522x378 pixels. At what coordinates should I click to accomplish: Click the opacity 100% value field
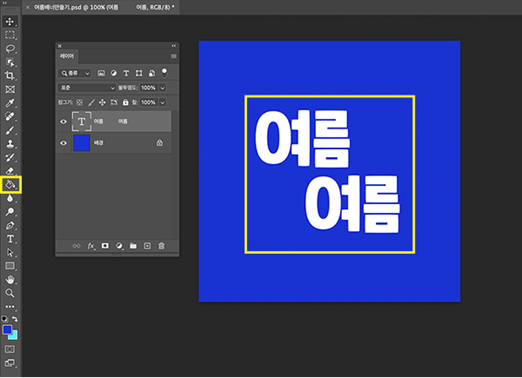148,88
